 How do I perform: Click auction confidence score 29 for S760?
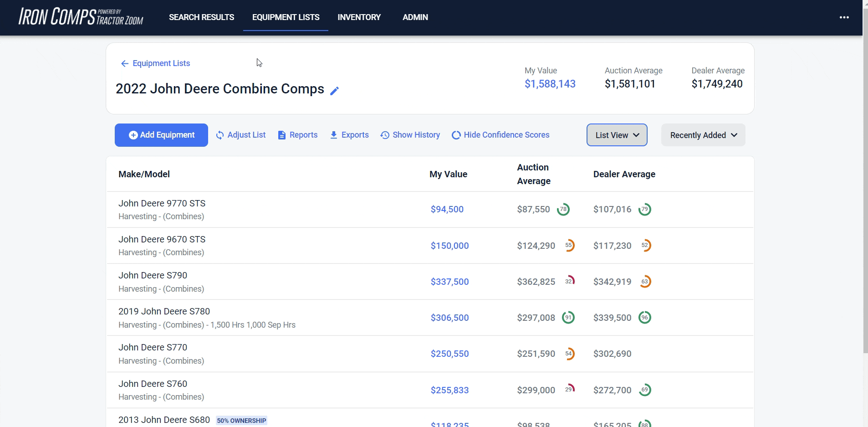tap(569, 390)
